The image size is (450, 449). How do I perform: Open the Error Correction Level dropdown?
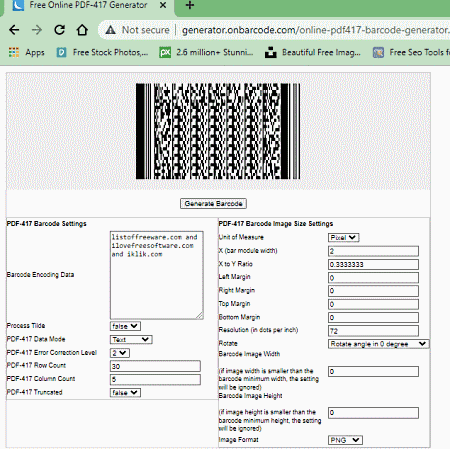pos(120,353)
